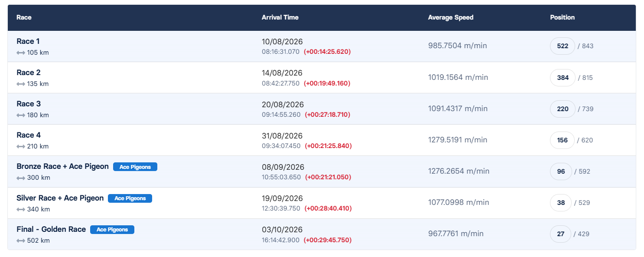Click the distance arrow icon beside 300 km
644x257 pixels.
[x=21, y=178]
